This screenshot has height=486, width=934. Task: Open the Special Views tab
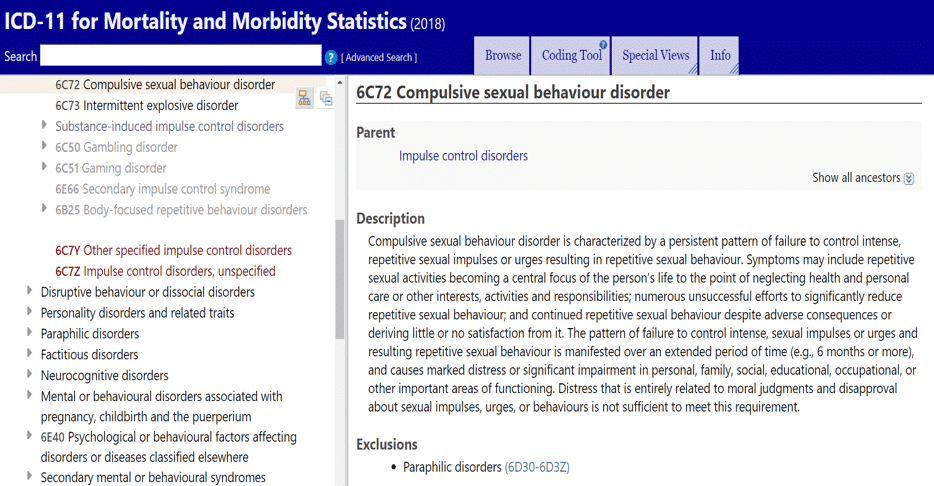[x=655, y=55]
